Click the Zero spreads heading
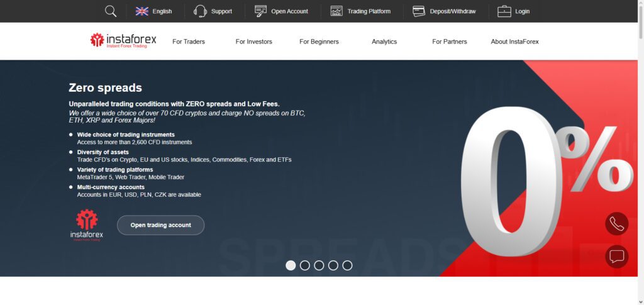The height and width of the screenshot is (305, 644). tap(105, 88)
